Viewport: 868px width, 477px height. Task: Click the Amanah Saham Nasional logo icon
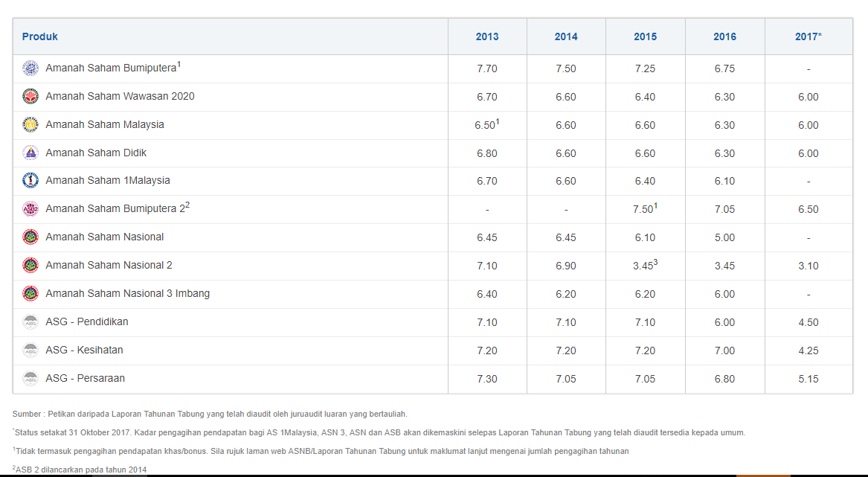(x=30, y=237)
